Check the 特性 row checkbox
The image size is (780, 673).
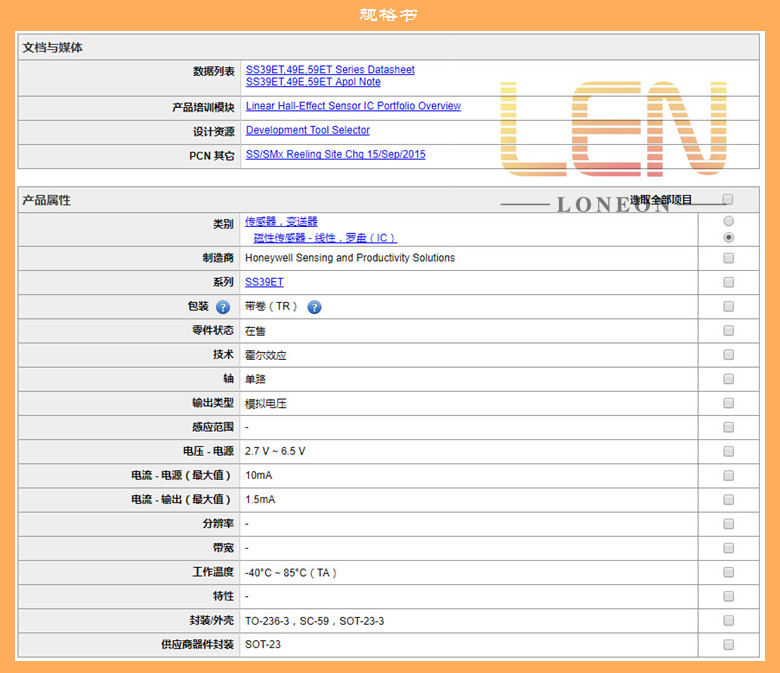pos(728,596)
